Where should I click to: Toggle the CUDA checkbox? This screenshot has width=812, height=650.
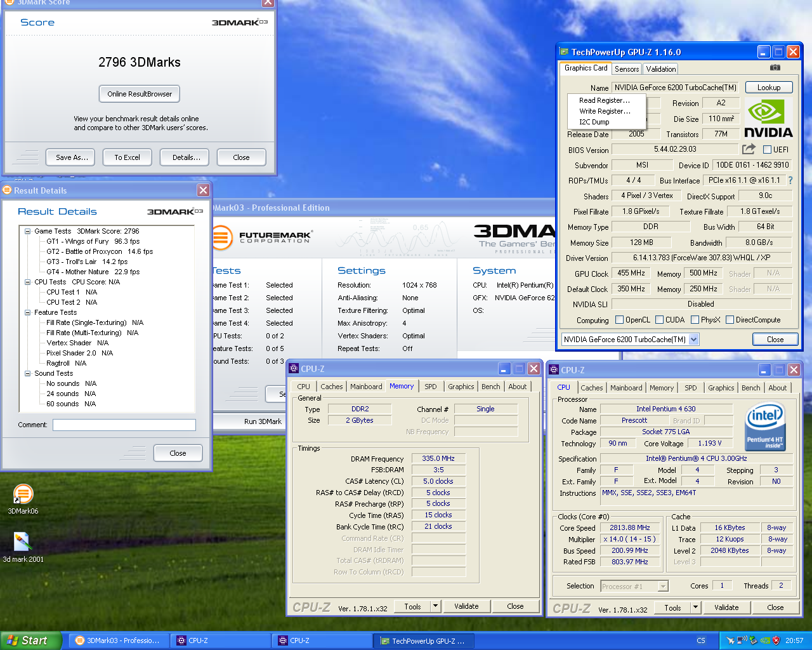660,320
